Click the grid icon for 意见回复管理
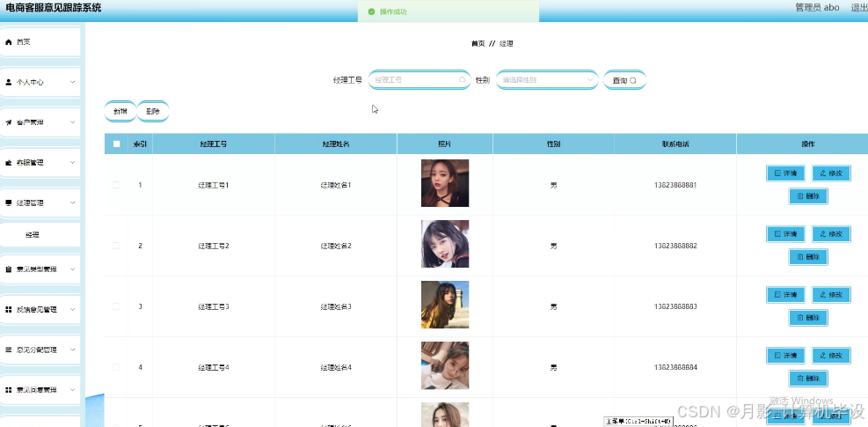 (8, 390)
